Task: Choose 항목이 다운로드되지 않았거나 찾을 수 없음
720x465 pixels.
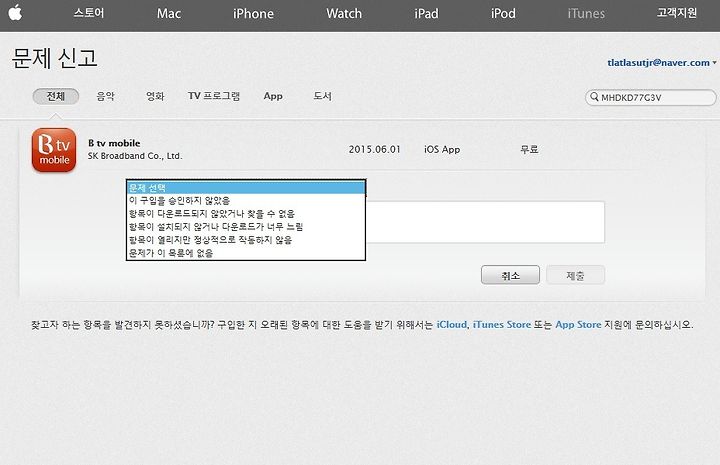Action: [x=246, y=213]
